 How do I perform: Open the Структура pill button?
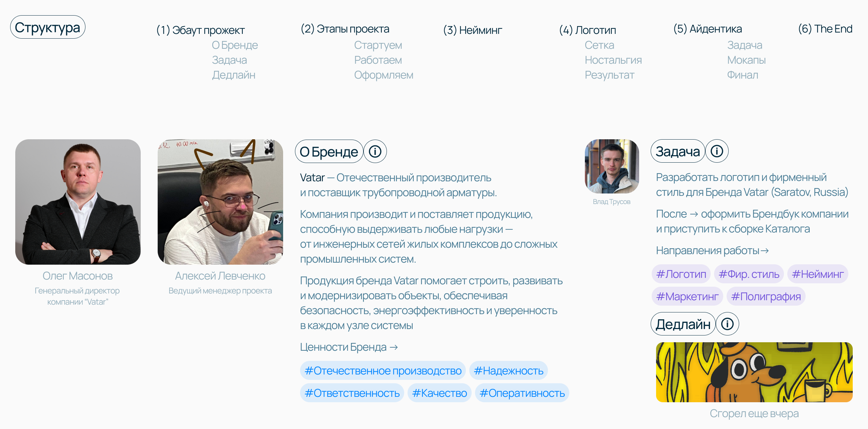tap(47, 27)
